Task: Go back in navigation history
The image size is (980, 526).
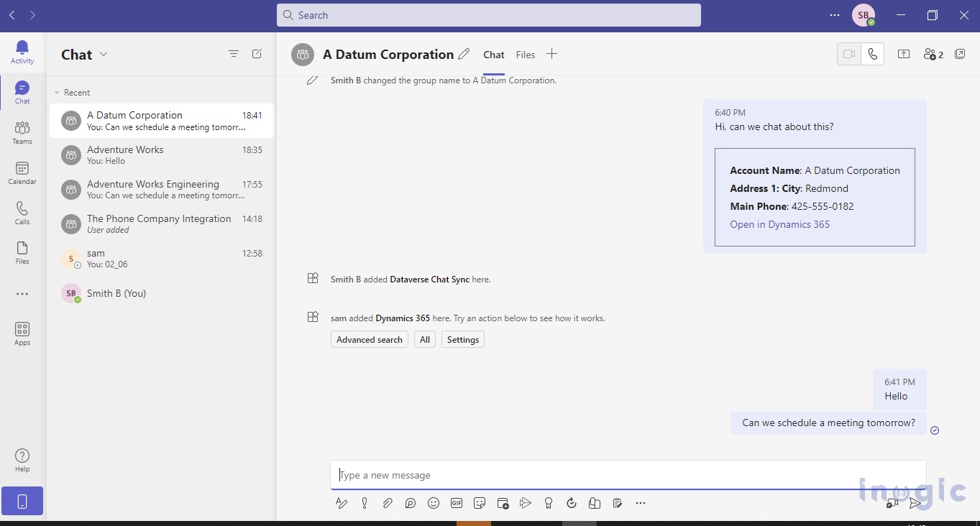Action: 12,15
